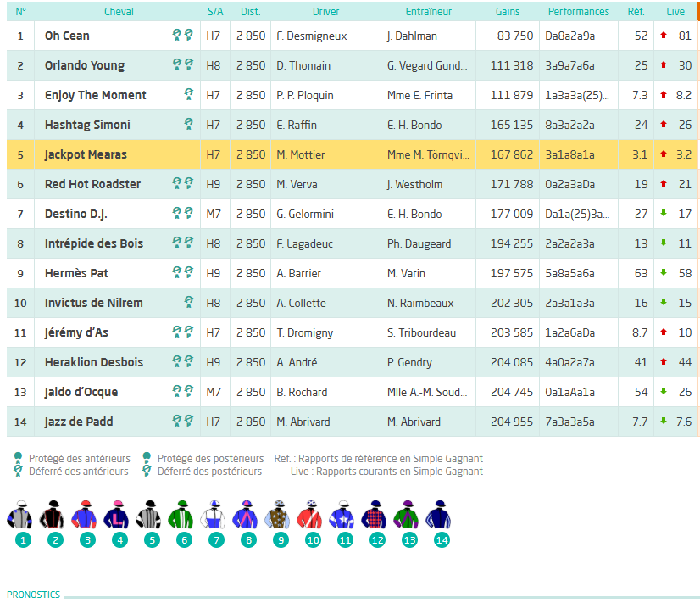
Task: Click star-patterned jockey silk number 9
Action: (277, 515)
